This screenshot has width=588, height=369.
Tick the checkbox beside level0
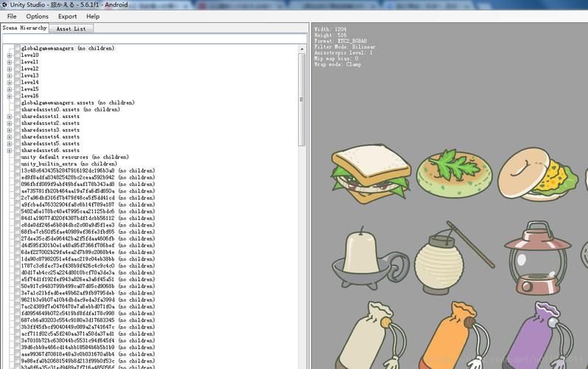click(17, 55)
